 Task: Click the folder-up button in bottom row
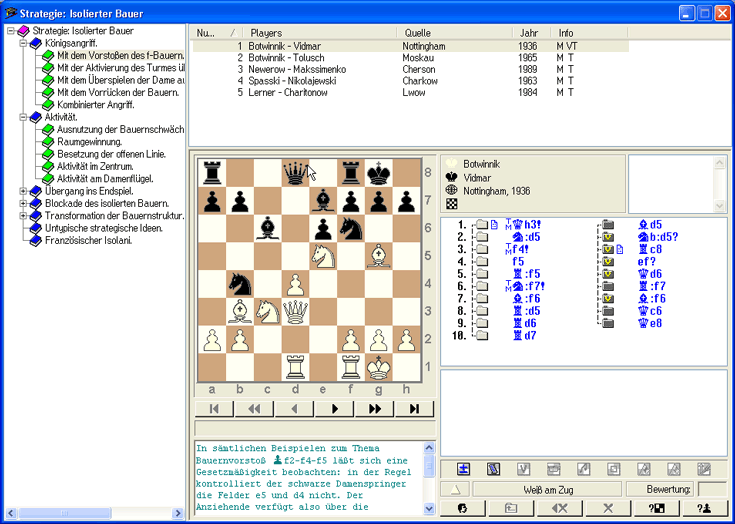click(x=510, y=508)
